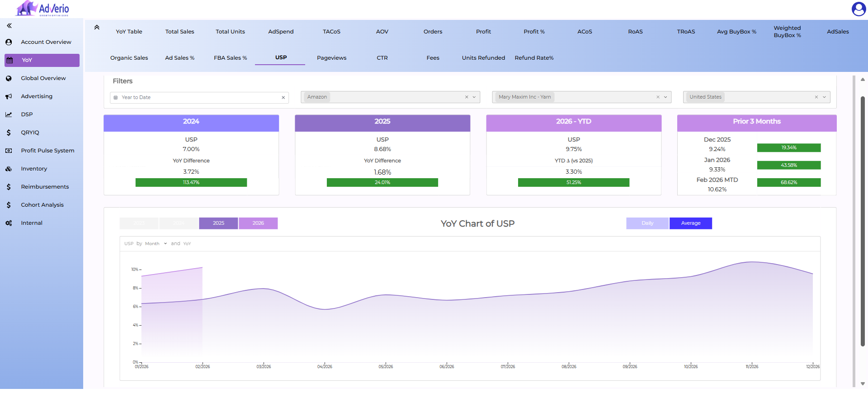Viewport: 868px width, 412px height.
Task: Click the Account Overview person icon
Action: (9, 42)
